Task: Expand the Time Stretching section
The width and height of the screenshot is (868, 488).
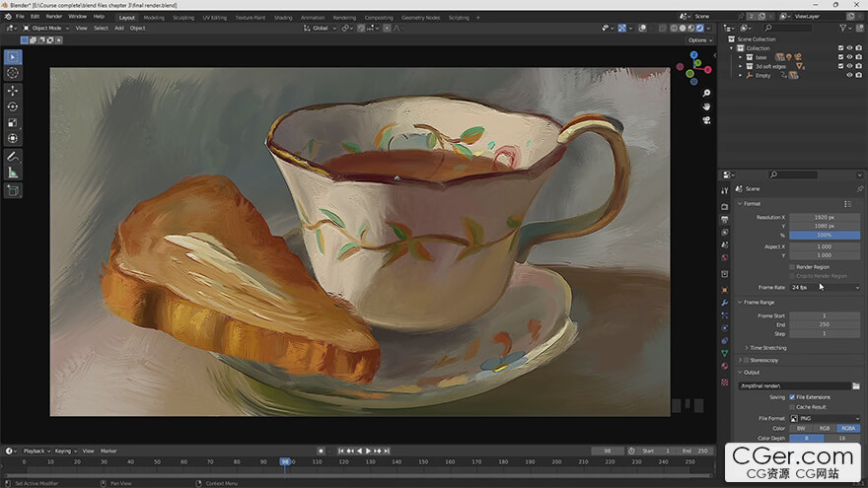Action: 766,348
